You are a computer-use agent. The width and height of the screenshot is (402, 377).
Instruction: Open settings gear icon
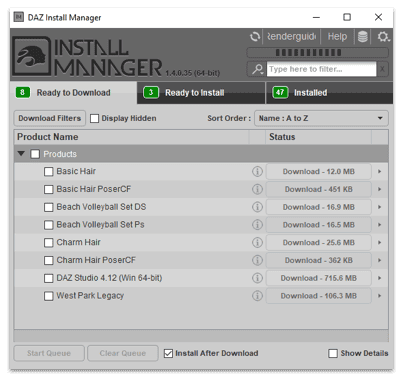click(x=383, y=36)
